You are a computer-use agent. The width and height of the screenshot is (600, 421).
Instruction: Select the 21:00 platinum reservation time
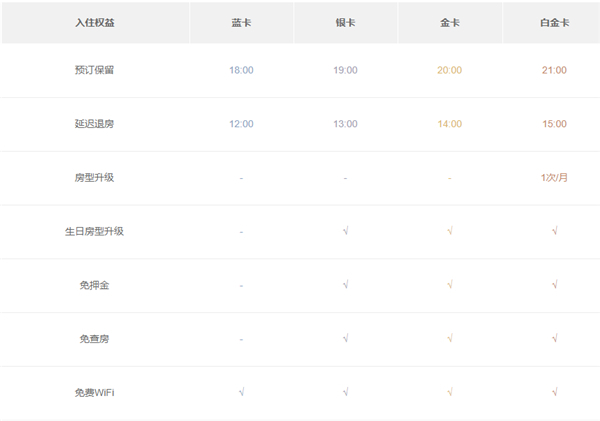click(x=553, y=70)
